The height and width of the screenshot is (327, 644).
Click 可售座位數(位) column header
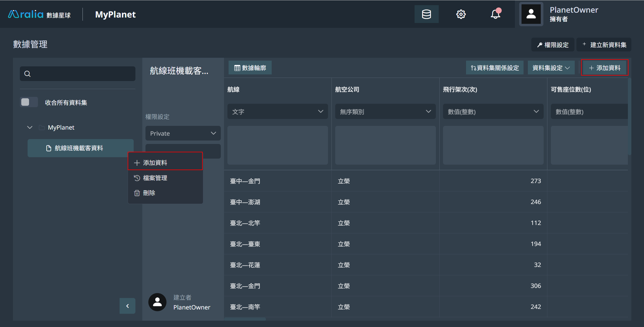tap(571, 89)
